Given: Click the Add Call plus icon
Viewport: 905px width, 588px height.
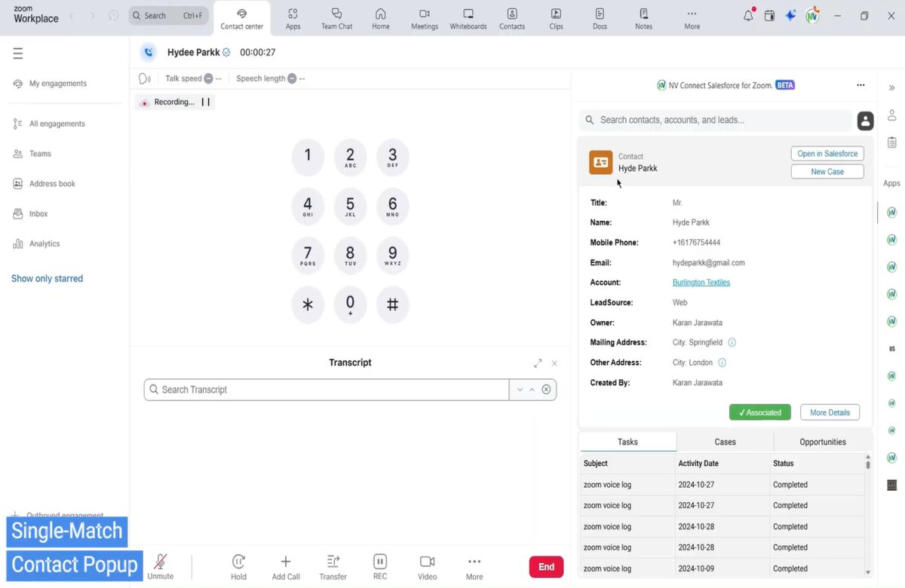Looking at the screenshot, I should (x=286, y=562).
